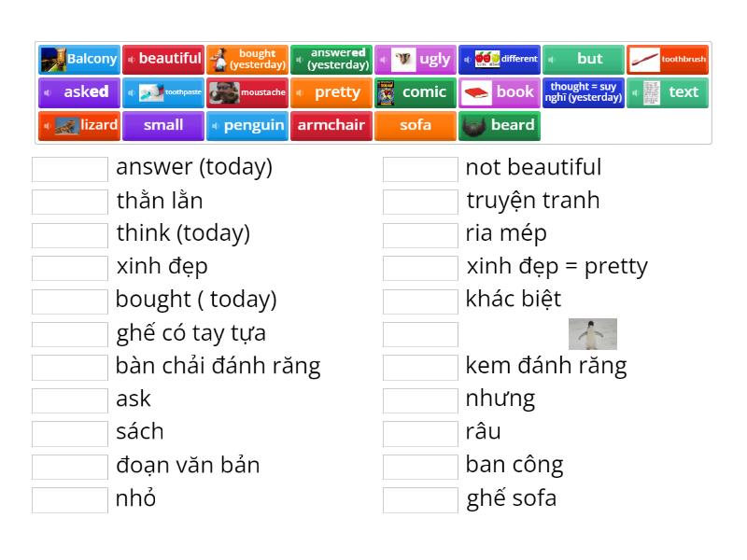Viewport: 747px width, 560px height.
Task: Select the orange 'sofa' tile
Action: pyautogui.click(x=416, y=126)
